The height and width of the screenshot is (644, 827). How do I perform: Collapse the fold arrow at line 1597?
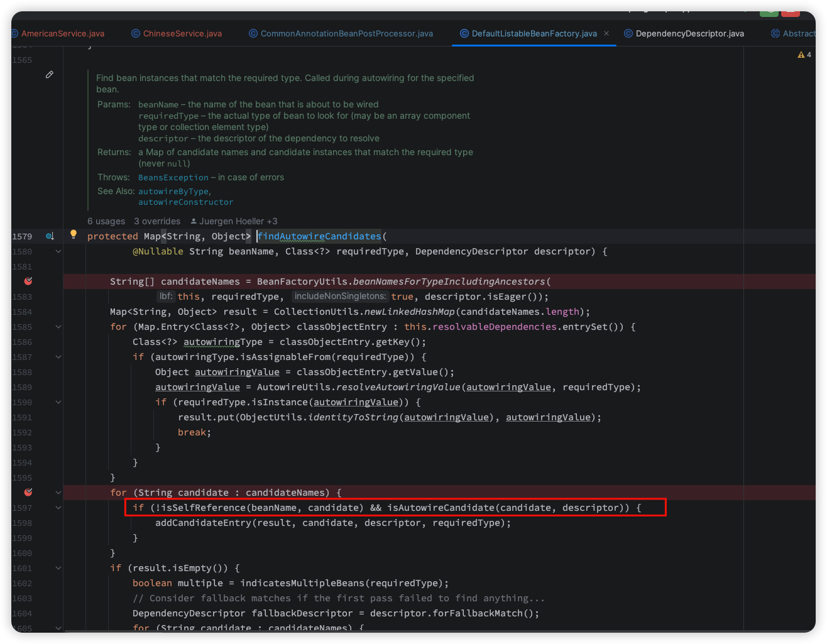(58, 508)
